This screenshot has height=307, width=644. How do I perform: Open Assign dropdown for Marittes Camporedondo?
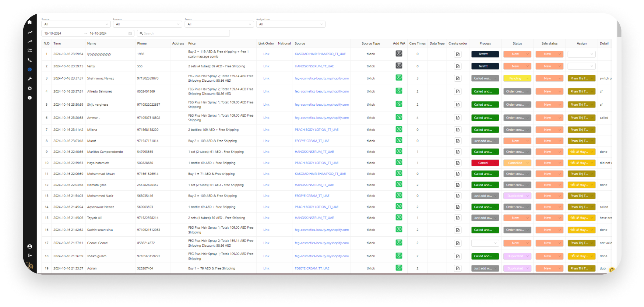click(x=581, y=152)
